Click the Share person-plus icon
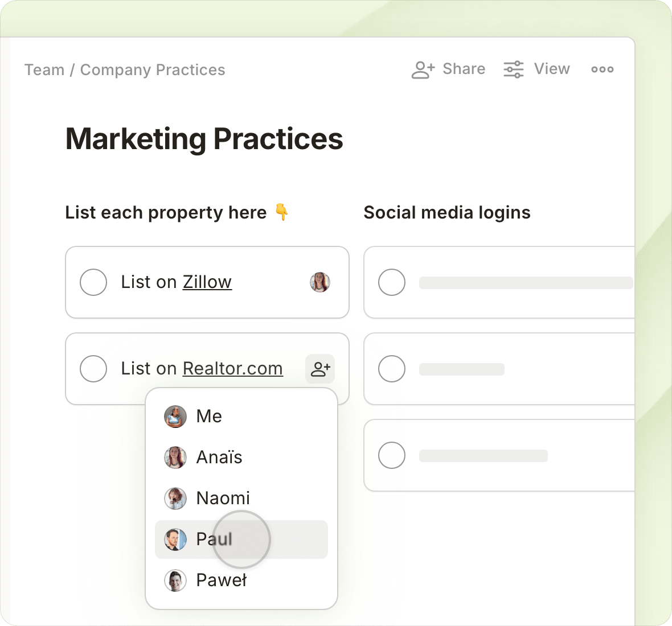672x626 pixels. (423, 69)
